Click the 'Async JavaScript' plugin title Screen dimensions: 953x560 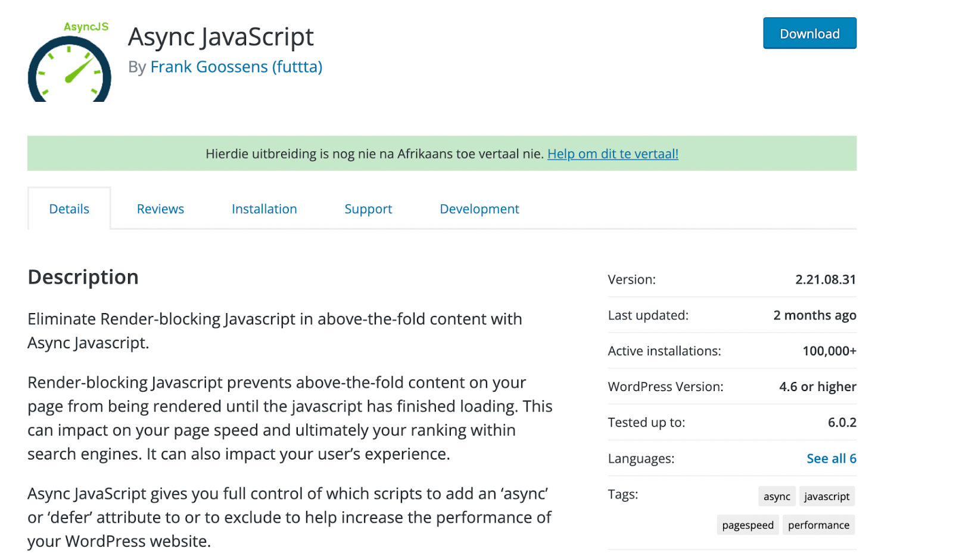point(221,37)
